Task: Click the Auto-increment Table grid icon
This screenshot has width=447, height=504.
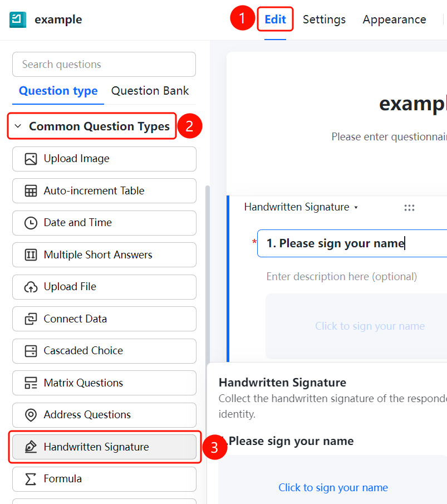Action: 31,191
